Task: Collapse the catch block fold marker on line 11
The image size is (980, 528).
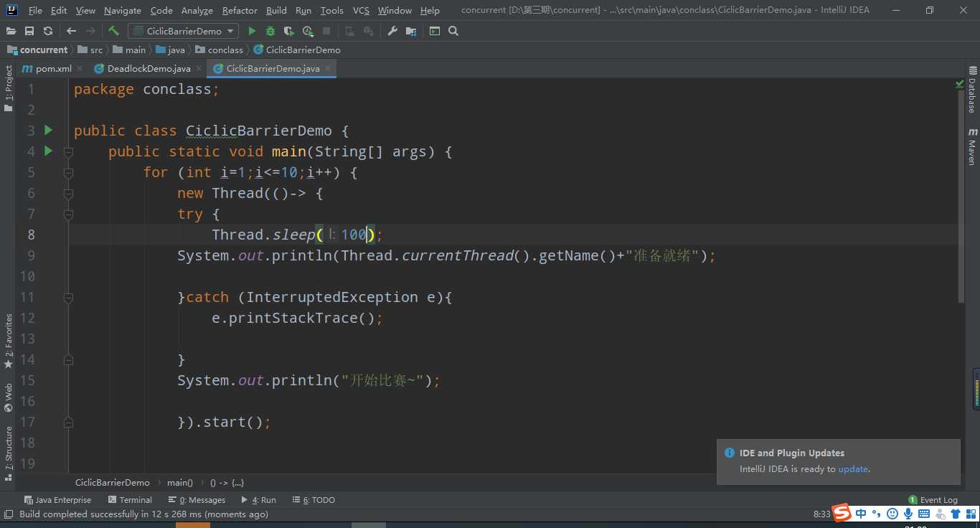Action: coord(68,297)
